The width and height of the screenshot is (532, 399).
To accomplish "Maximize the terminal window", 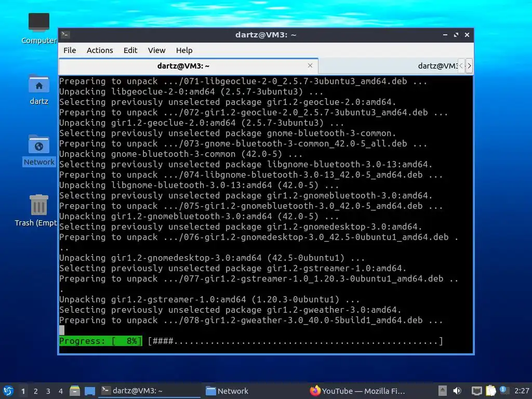I will [x=456, y=35].
